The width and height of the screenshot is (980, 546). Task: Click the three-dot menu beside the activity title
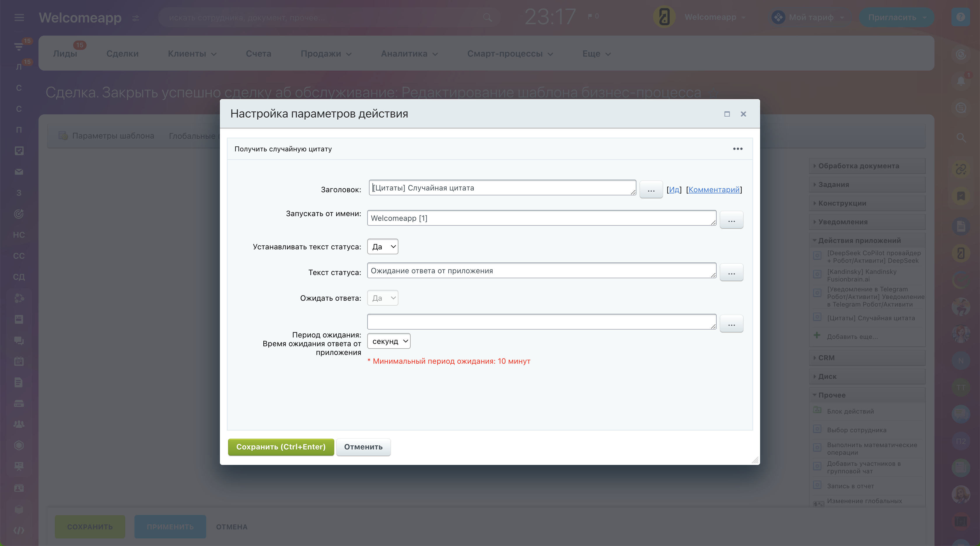pyautogui.click(x=737, y=149)
